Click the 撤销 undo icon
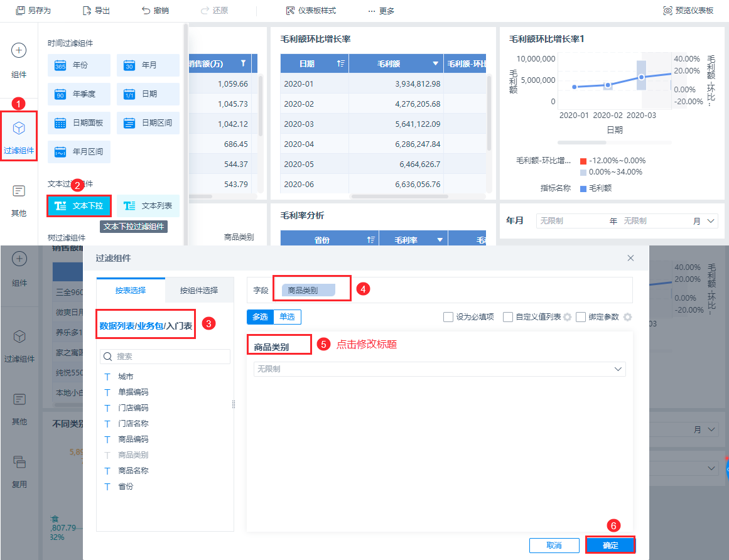The image size is (729, 560). coord(146,10)
